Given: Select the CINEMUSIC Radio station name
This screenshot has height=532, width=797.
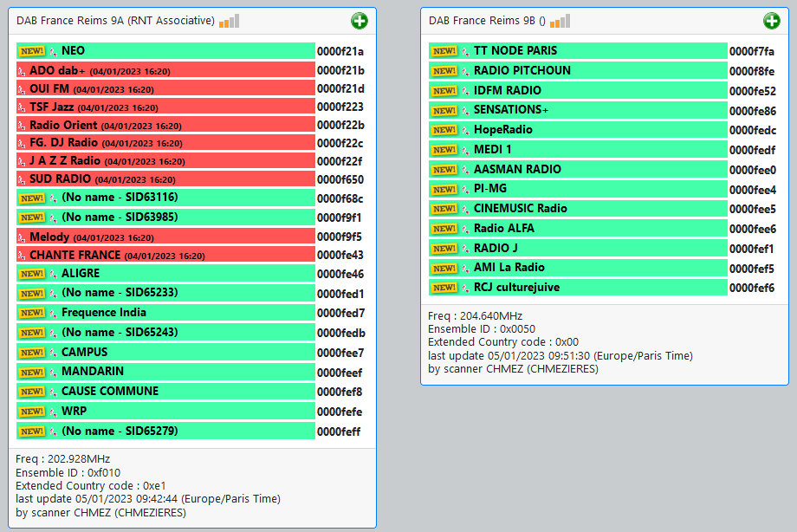Looking at the screenshot, I should (x=521, y=209).
